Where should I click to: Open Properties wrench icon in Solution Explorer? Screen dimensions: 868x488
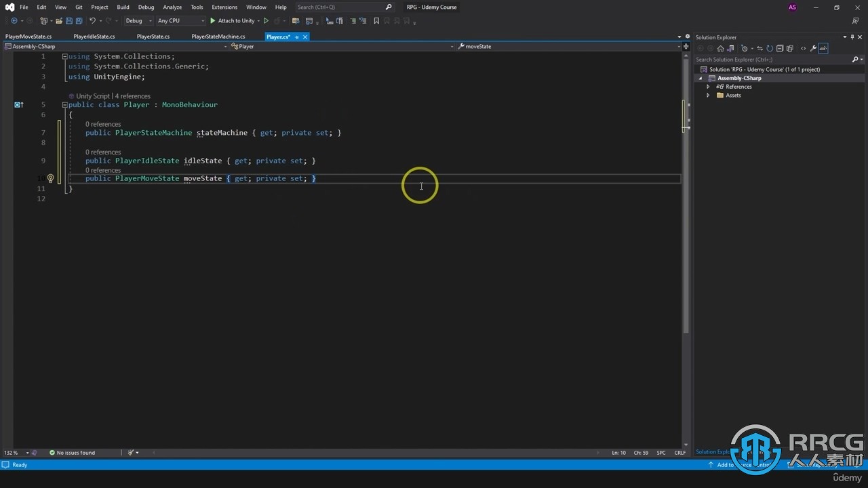coord(813,48)
